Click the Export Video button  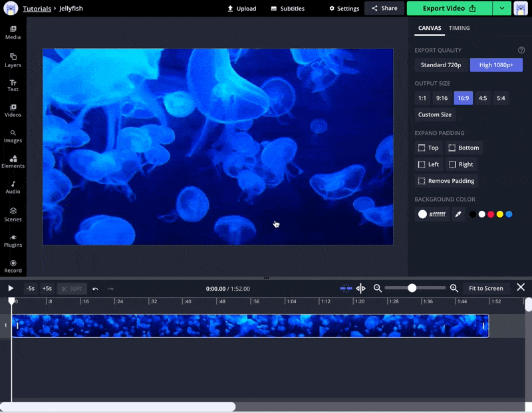[x=449, y=9]
